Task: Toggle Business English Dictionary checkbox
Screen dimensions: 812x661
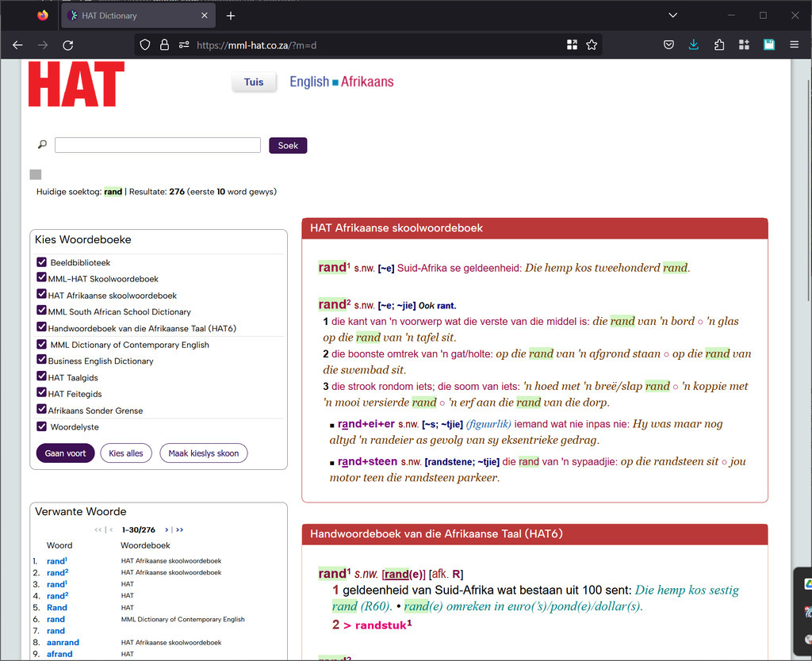Action: (x=41, y=360)
